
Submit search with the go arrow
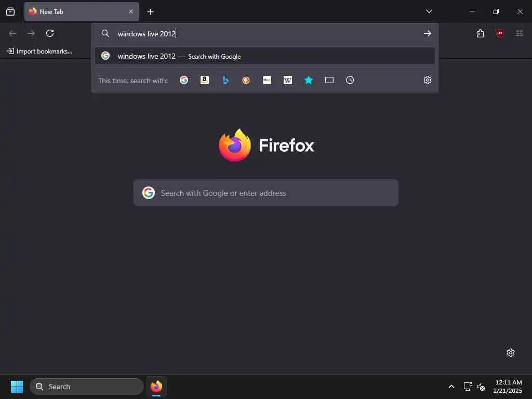point(427,33)
